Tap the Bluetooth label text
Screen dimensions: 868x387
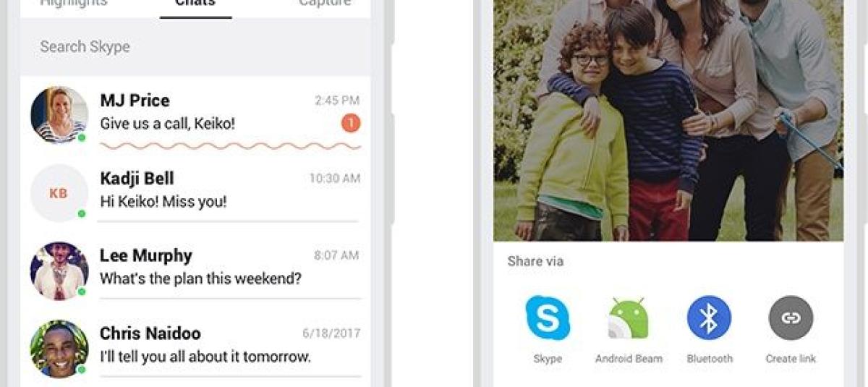(x=710, y=359)
